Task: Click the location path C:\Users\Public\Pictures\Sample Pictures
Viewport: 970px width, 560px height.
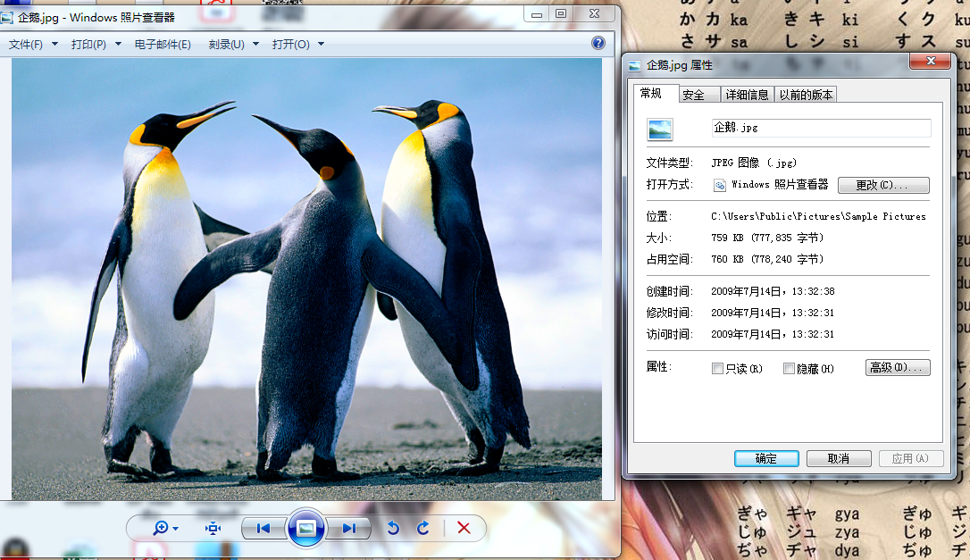Action: pyautogui.click(x=818, y=216)
